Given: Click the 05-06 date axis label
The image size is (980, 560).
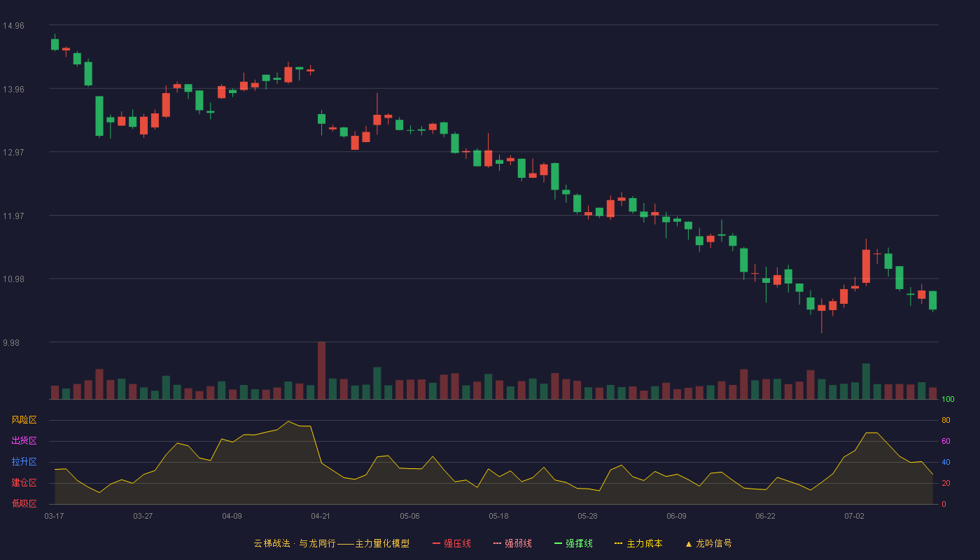Looking at the screenshot, I should click(x=409, y=516).
